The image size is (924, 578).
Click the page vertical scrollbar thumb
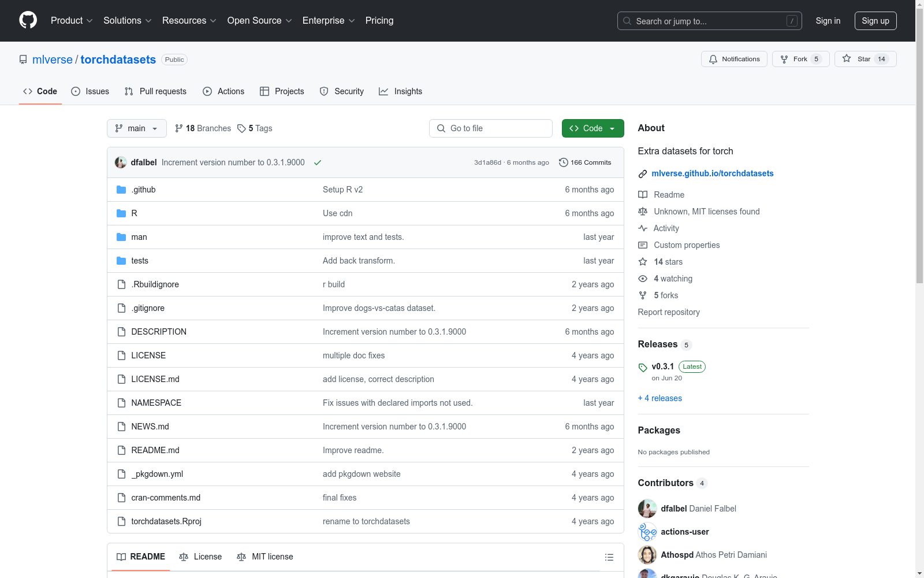click(x=919, y=144)
